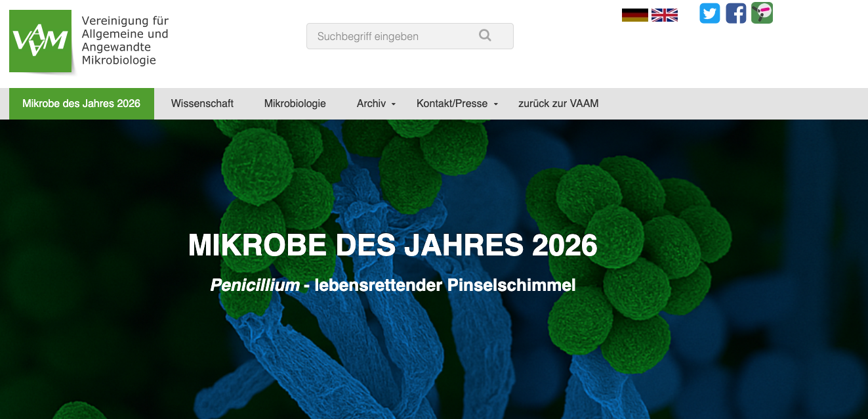Viewport: 868px width, 419px height.
Task: Open the Wissenschaft section
Action: (x=202, y=103)
